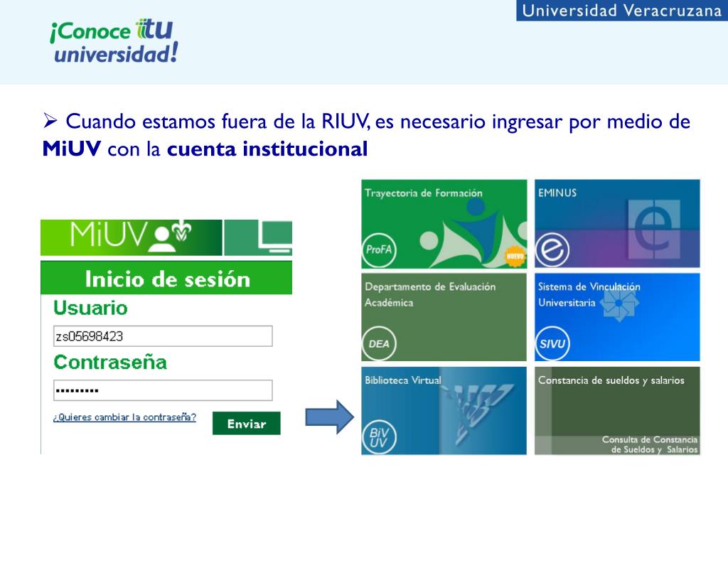Viewport: 728px width, 563px height.
Task: Click the MiUV logo banner
Action: [132, 237]
